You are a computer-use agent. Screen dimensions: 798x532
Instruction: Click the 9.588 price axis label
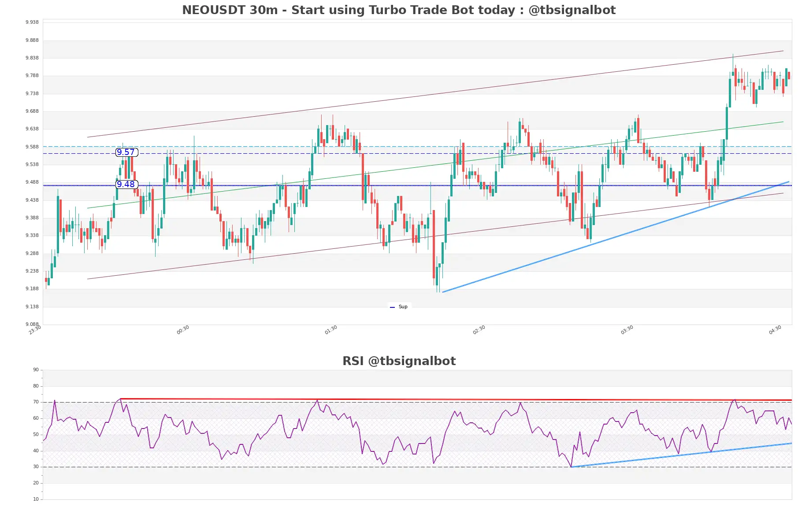point(32,147)
